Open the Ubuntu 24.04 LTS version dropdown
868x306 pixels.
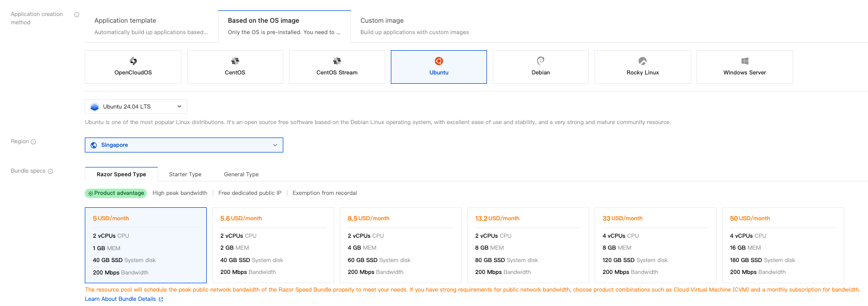coord(136,106)
